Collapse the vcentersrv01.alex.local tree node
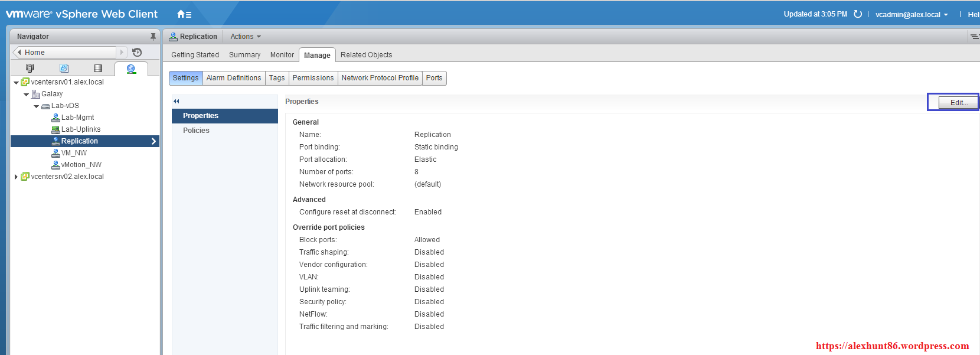Screen dimensions: 980x355 coord(16,83)
